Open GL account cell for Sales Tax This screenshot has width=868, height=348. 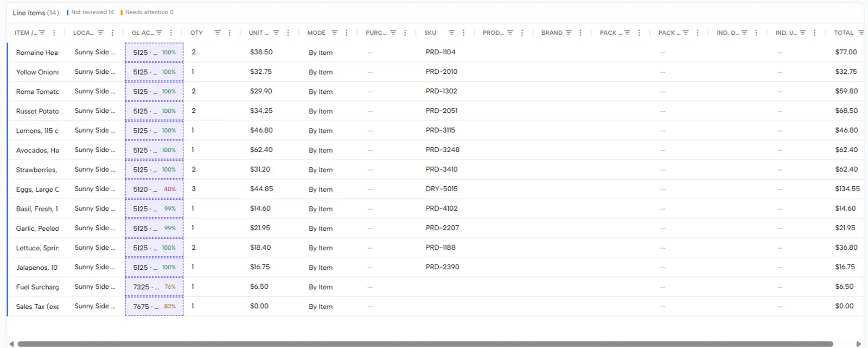(154, 306)
